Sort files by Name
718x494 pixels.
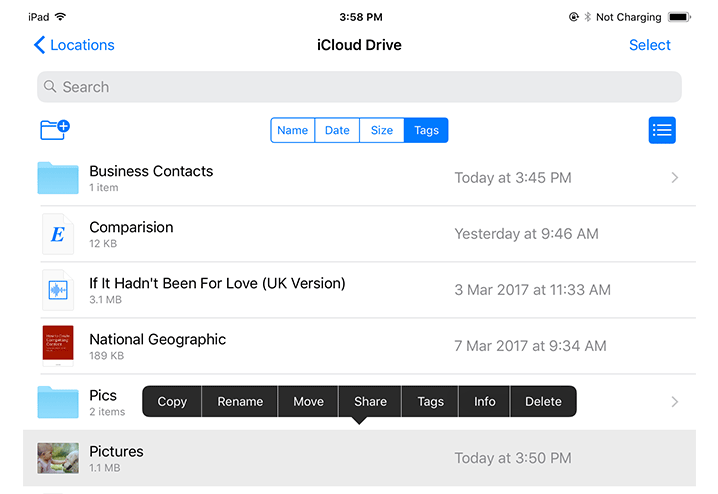pyautogui.click(x=292, y=130)
